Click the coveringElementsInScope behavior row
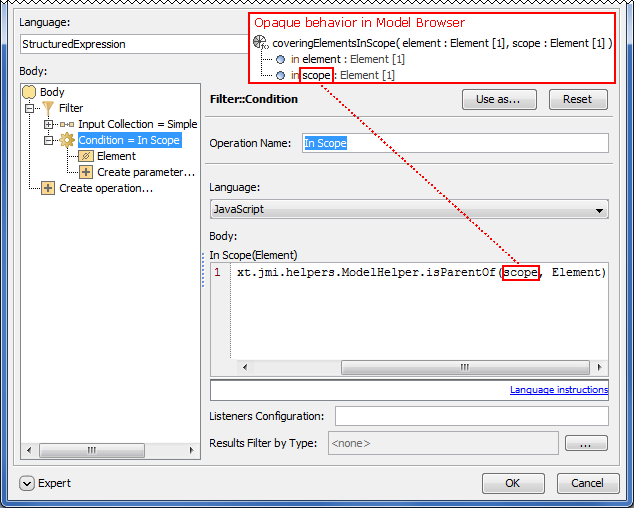The image size is (634, 508). pyautogui.click(x=433, y=43)
